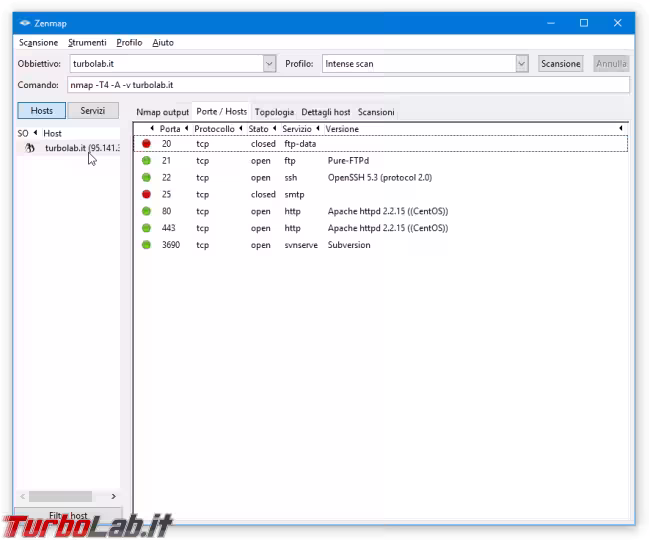Viewport: 650px width, 540px height.
Task: Start scan with the Scansione button
Action: coord(560,64)
